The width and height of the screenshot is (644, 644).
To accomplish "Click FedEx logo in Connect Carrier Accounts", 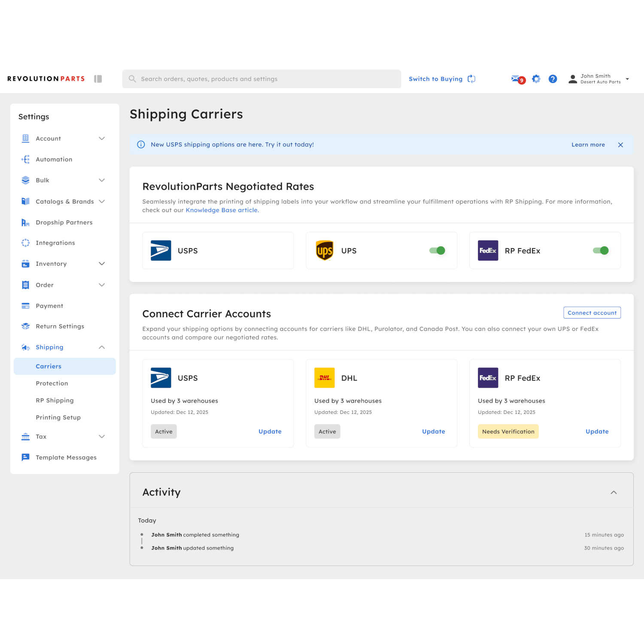I will 488,378.
